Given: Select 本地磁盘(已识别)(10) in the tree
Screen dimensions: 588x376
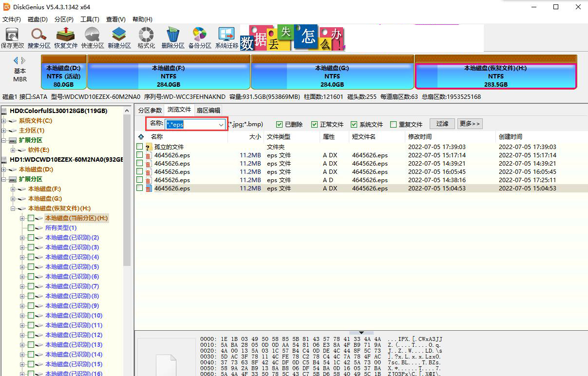Looking at the screenshot, I should click(74, 316).
